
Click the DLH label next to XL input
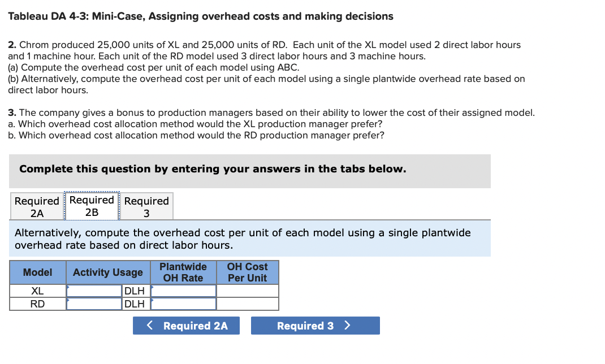[136, 291]
